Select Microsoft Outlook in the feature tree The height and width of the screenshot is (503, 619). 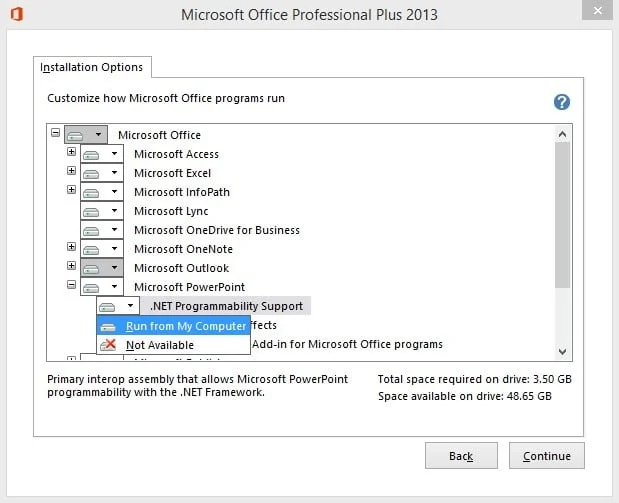181,268
